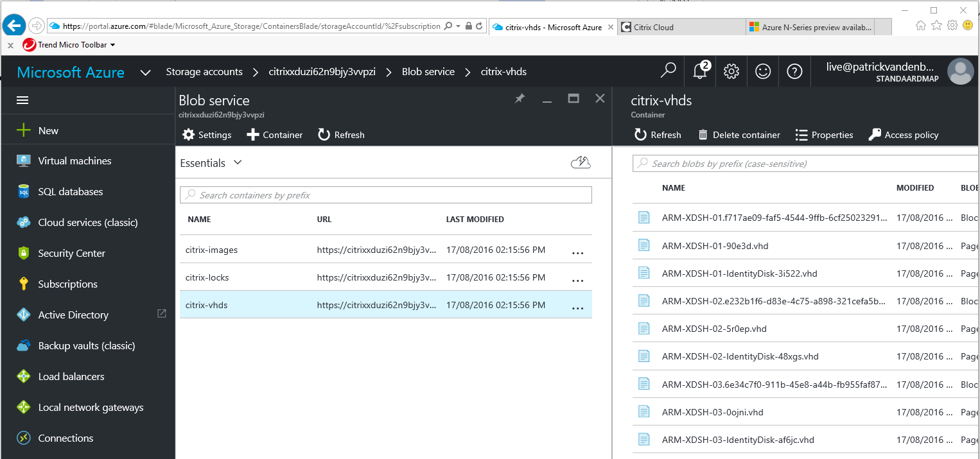Sort blobs by the MODIFIED column header
Screen dimensions: 980x459
tap(915, 188)
